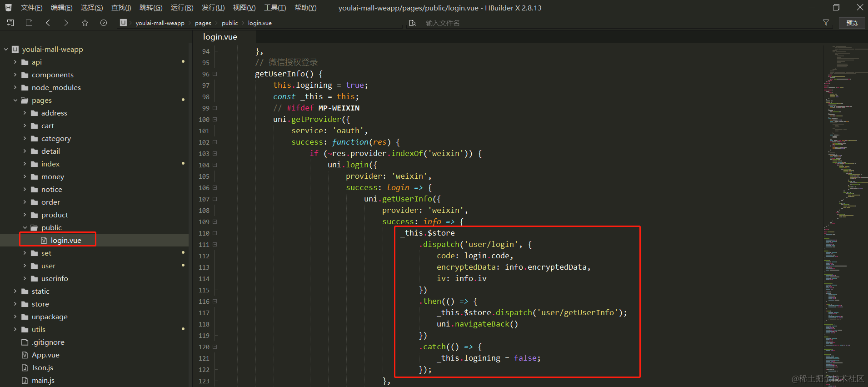Click the .gitignore file icon
The image size is (868, 387).
(25, 342)
